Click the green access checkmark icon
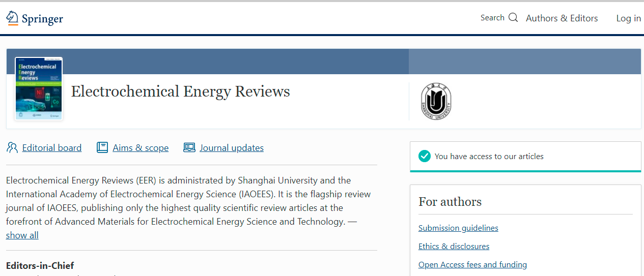Screen dimensions: 644x276 425,157
